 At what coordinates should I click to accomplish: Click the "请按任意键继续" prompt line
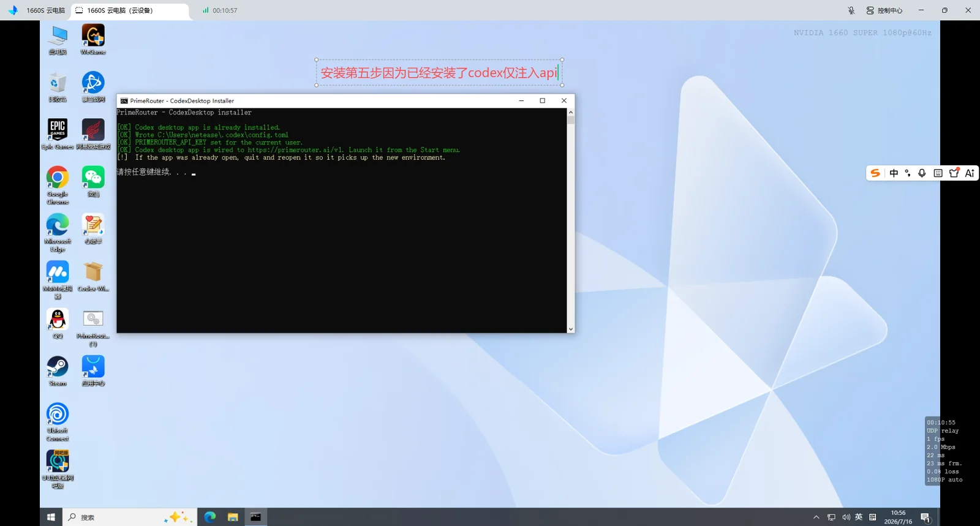pyautogui.click(x=151, y=172)
